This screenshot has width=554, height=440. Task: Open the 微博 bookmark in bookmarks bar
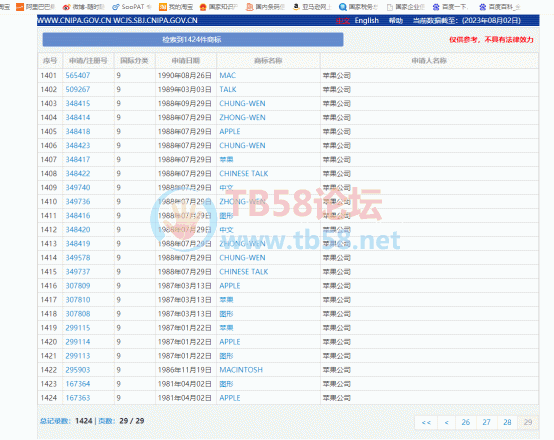(x=84, y=7)
